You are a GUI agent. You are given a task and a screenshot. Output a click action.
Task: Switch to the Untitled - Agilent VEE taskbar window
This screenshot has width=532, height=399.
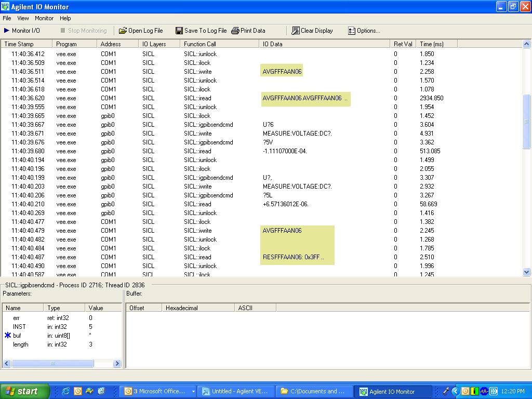(x=235, y=391)
